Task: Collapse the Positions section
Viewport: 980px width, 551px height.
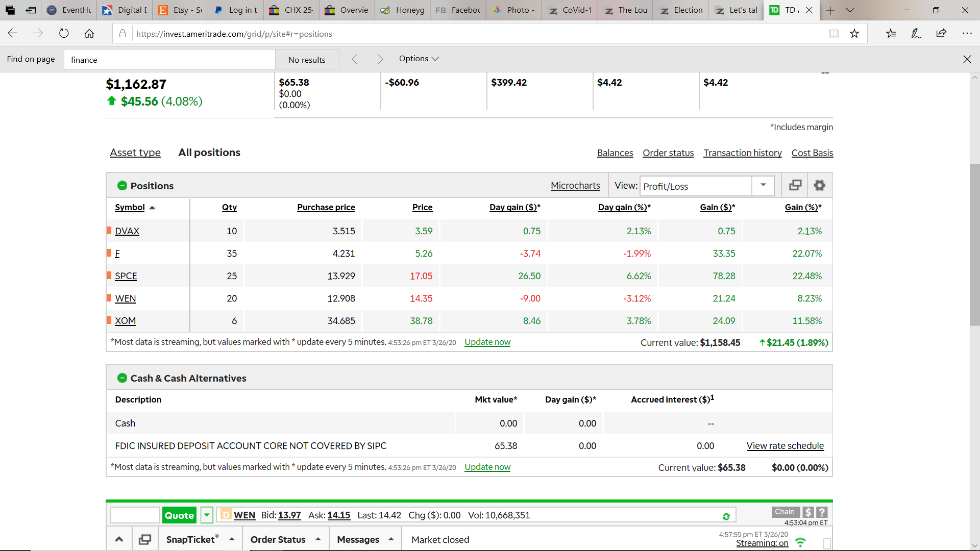Action: [122, 186]
